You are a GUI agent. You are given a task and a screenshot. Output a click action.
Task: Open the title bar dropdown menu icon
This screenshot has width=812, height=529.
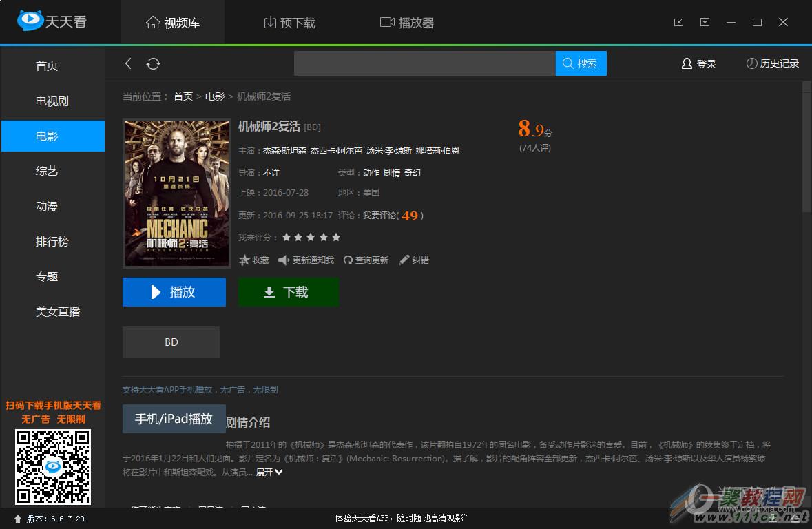[705, 22]
